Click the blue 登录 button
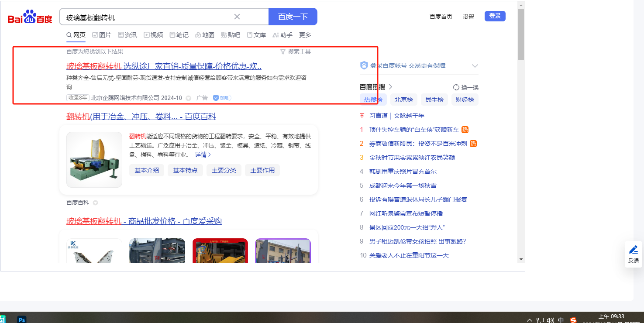644x323 pixels. pos(495,16)
